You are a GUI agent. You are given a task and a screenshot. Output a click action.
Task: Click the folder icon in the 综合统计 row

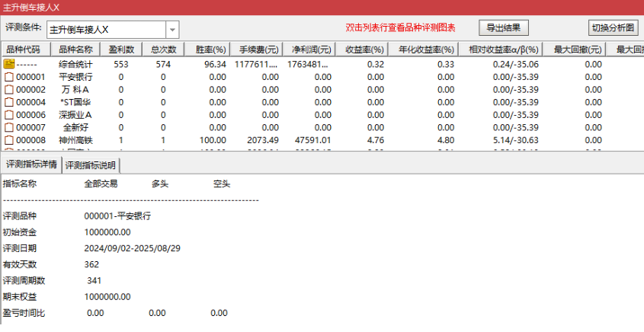pyautogui.click(x=9, y=65)
